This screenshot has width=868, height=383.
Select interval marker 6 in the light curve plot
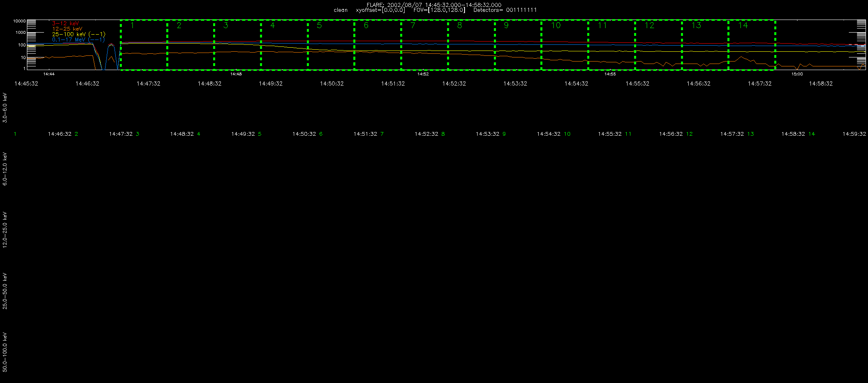(x=366, y=25)
